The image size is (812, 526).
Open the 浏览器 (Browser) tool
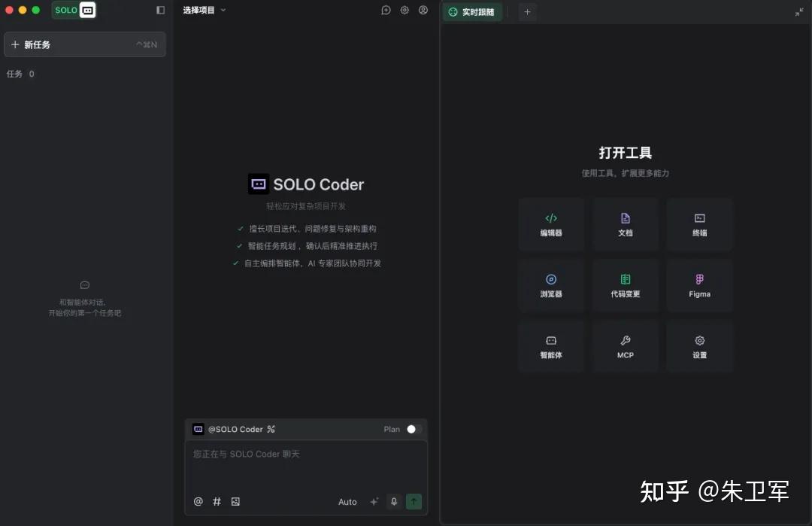coord(551,285)
